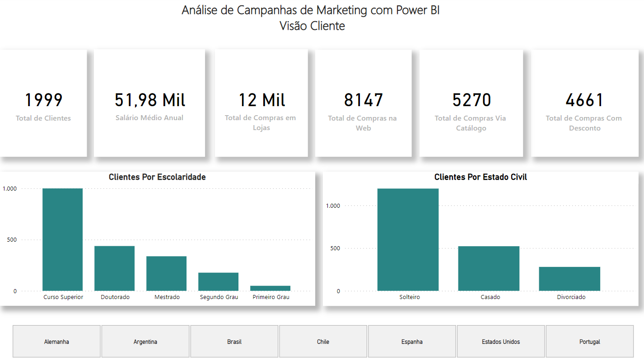Filter customers by Chile
This screenshot has height=360, width=644.
coord(323,341)
